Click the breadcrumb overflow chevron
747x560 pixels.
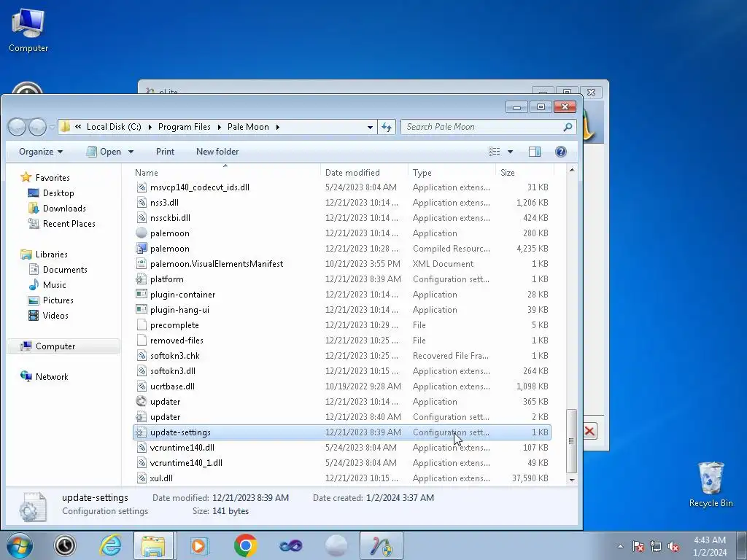click(x=78, y=127)
